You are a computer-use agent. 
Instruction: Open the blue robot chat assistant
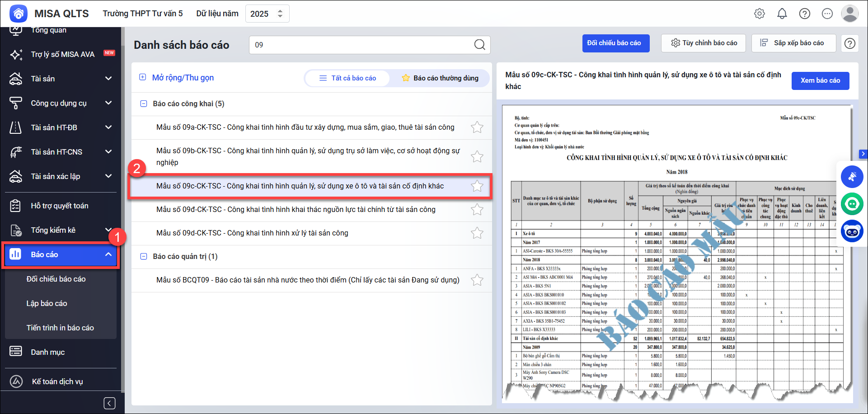(x=852, y=231)
